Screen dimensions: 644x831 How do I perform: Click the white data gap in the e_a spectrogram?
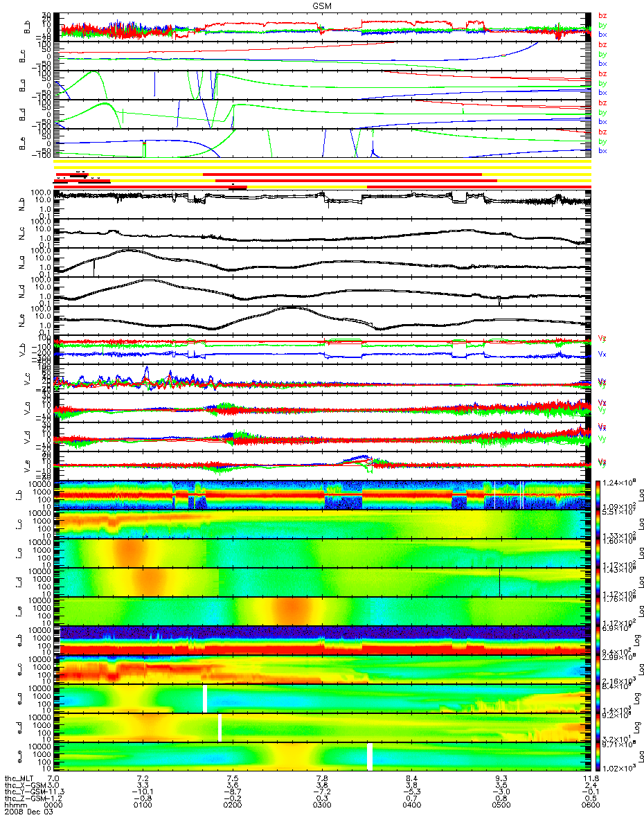[205, 698]
